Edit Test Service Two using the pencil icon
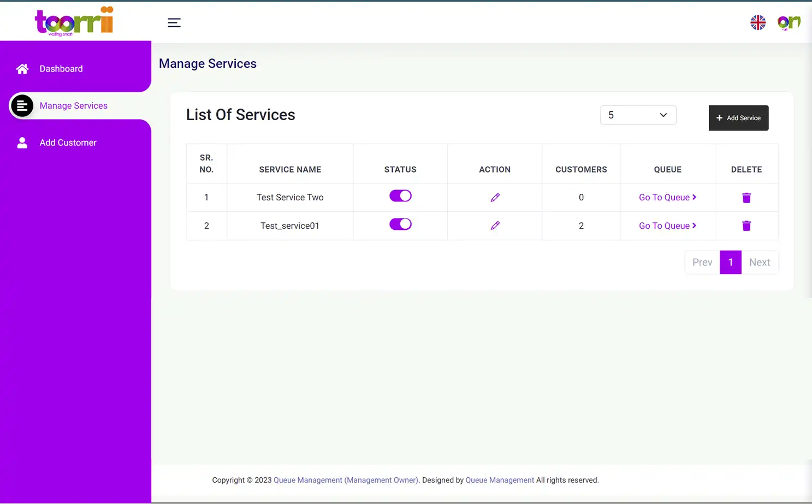Image resolution: width=812 pixels, height=504 pixels. pyautogui.click(x=495, y=197)
